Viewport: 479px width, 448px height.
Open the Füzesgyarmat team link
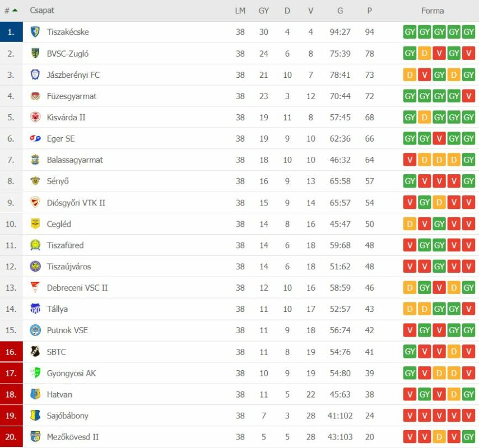[x=72, y=96]
